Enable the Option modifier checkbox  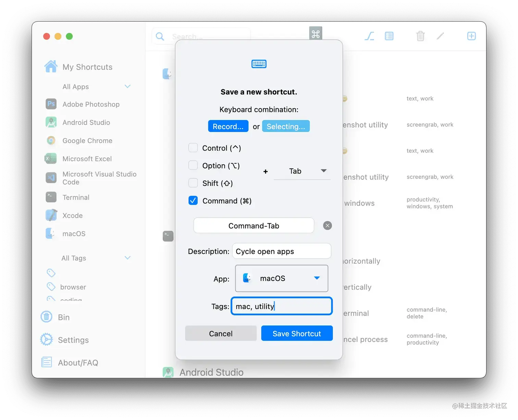click(x=193, y=165)
